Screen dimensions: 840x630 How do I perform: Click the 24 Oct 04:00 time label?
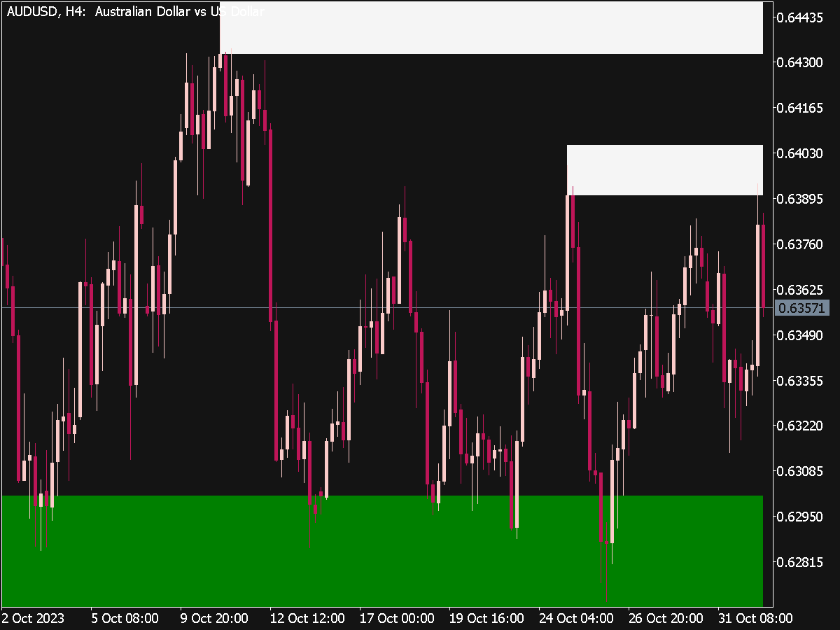click(576, 618)
